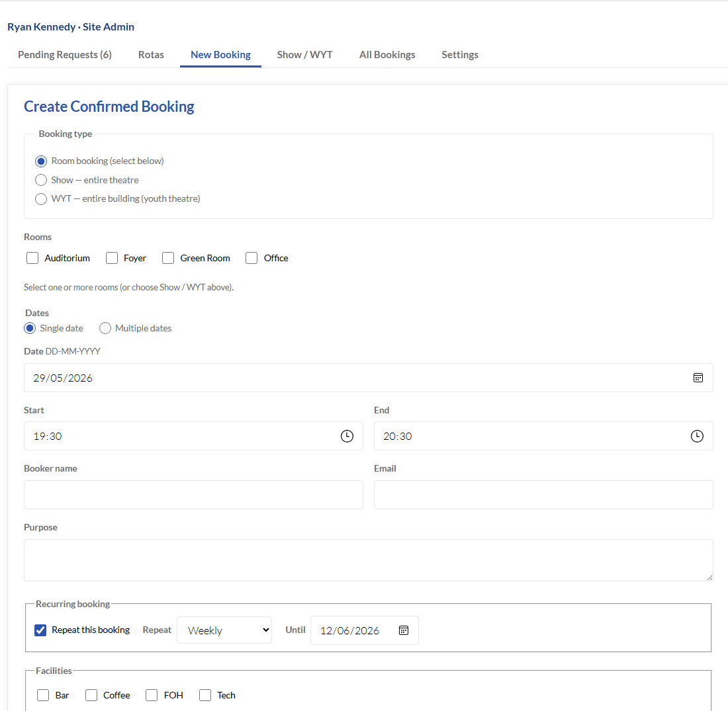This screenshot has height=711, width=728.
Task: Click the Recurring booking legend
Action: pyautogui.click(x=73, y=604)
